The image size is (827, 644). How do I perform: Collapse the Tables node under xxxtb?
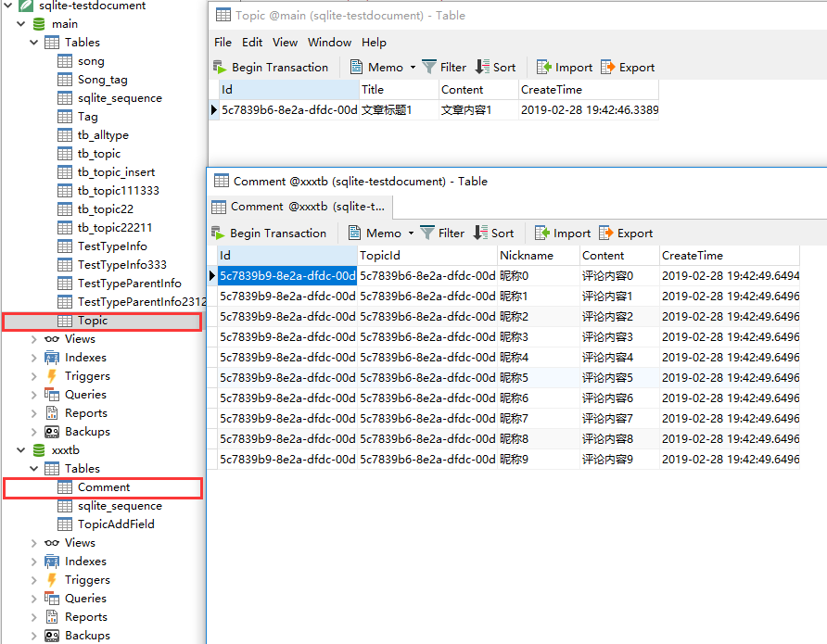pyautogui.click(x=33, y=469)
